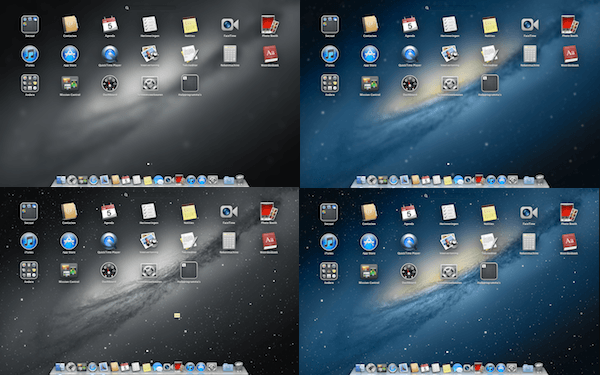Open Herinneringen in the bottom-right color starry Launchpad
600x375 pixels.
click(449, 212)
